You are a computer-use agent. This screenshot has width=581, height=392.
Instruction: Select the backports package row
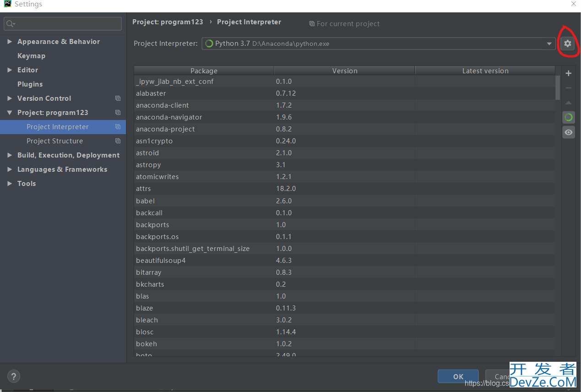coord(344,225)
